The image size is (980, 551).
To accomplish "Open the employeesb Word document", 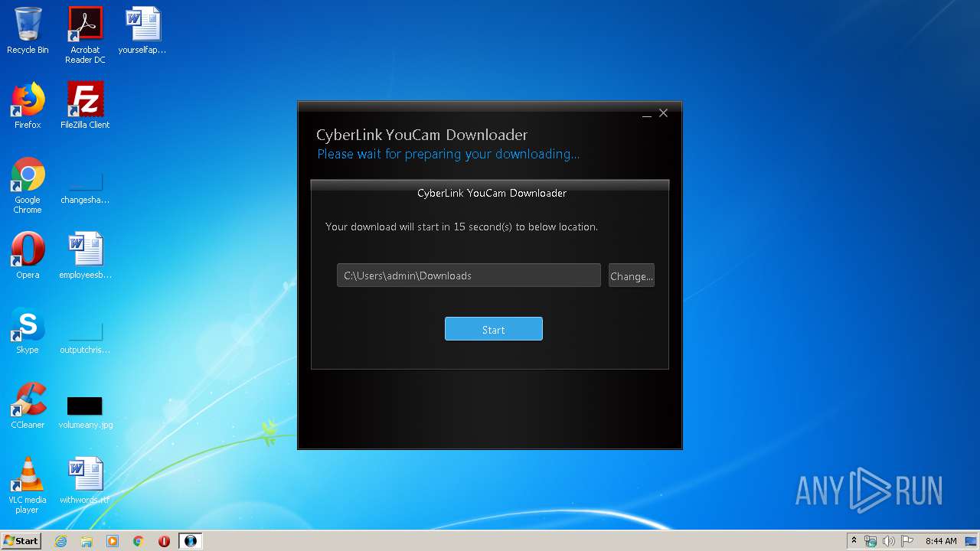I will (x=85, y=256).
